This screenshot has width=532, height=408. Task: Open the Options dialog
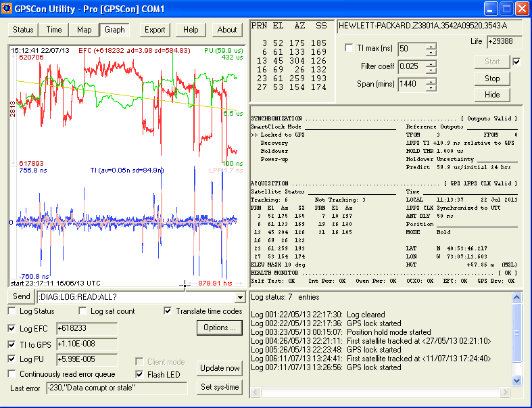[219, 327]
